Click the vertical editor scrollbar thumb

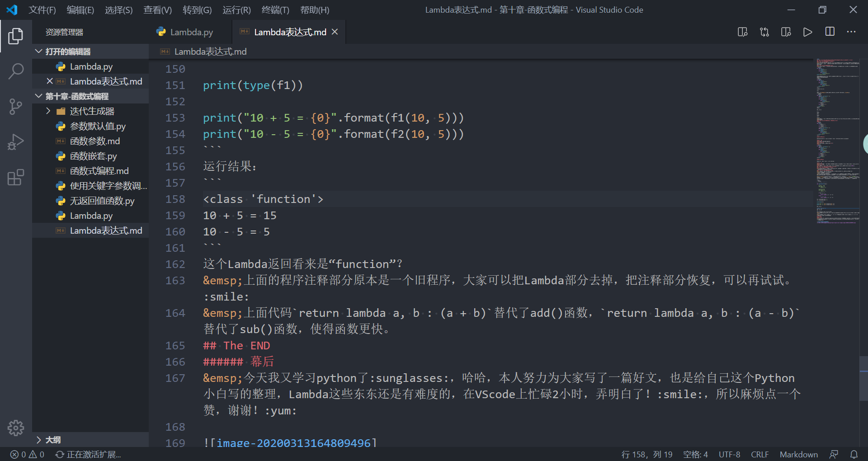pyautogui.click(x=863, y=379)
